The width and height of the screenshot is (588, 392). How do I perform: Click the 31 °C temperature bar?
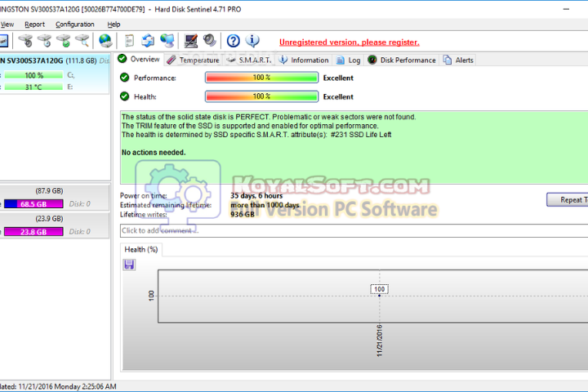tap(33, 87)
